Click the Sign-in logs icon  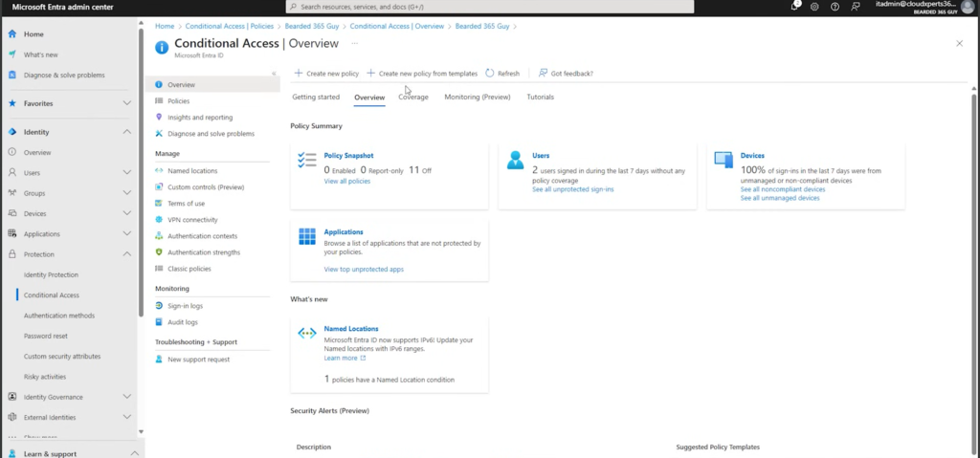pos(159,306)
